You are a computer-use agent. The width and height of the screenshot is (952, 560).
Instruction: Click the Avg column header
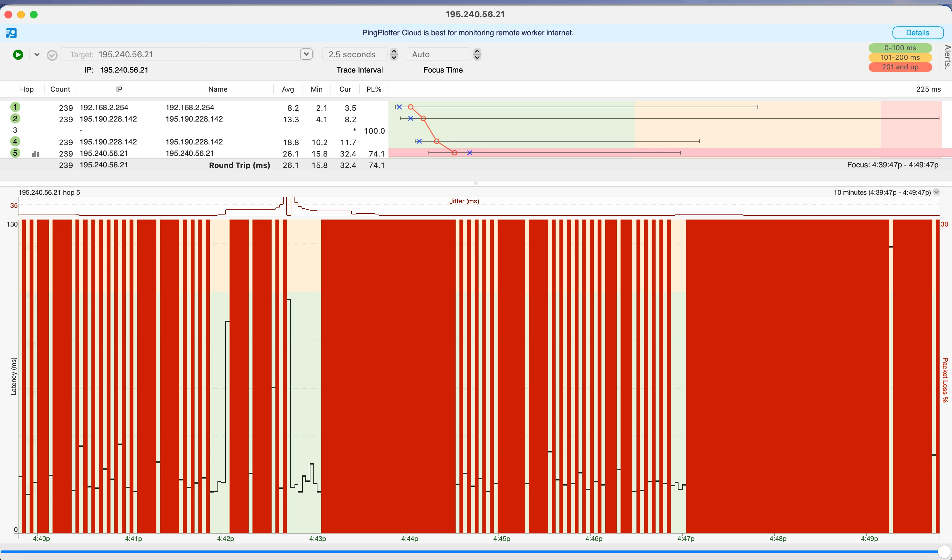click(x=288, y=89)
